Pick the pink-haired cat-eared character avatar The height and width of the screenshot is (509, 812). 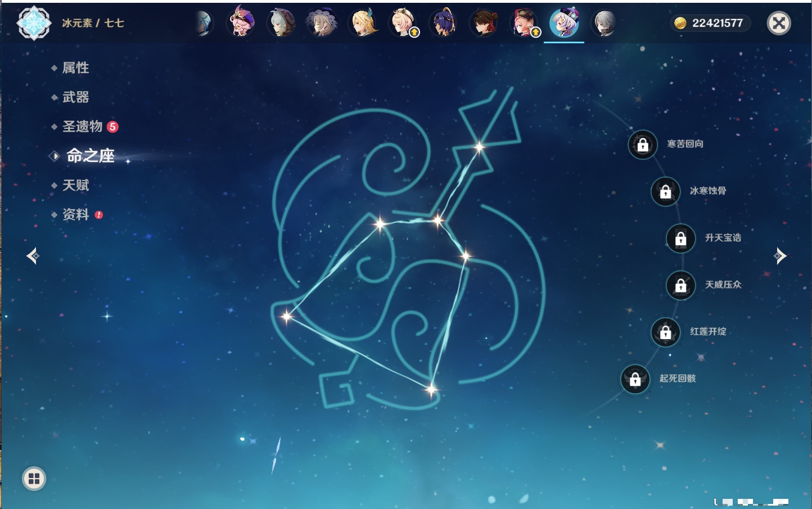403,23
